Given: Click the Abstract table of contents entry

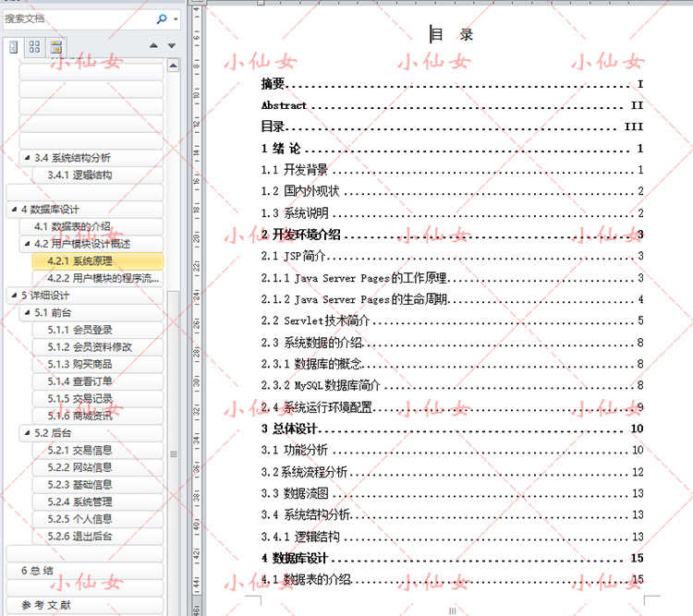Looking at the screenshot, I should point(452,105).
